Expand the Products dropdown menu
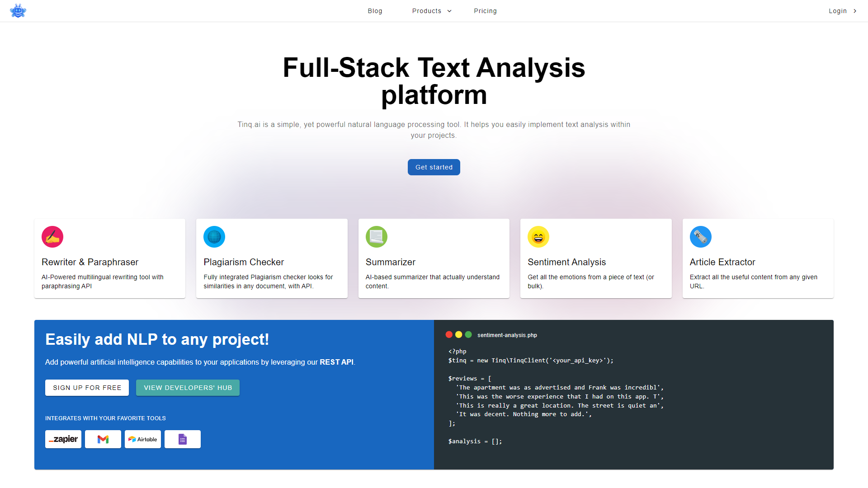 (431, 11)
